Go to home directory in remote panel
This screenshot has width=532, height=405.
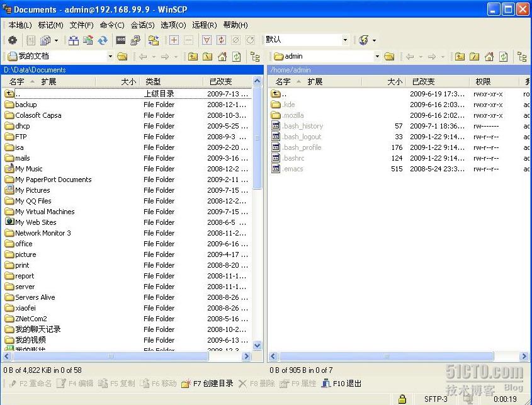click(x=489, y=56)
